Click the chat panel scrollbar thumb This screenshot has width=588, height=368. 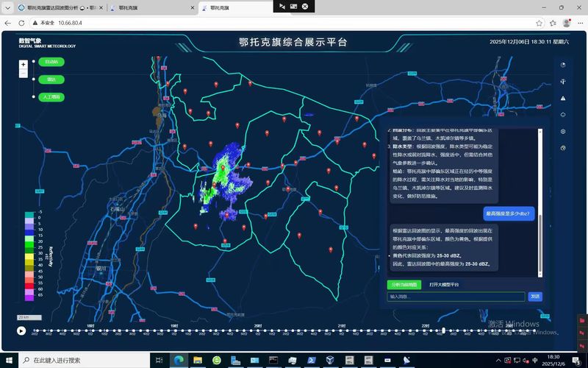pos(540,244)
